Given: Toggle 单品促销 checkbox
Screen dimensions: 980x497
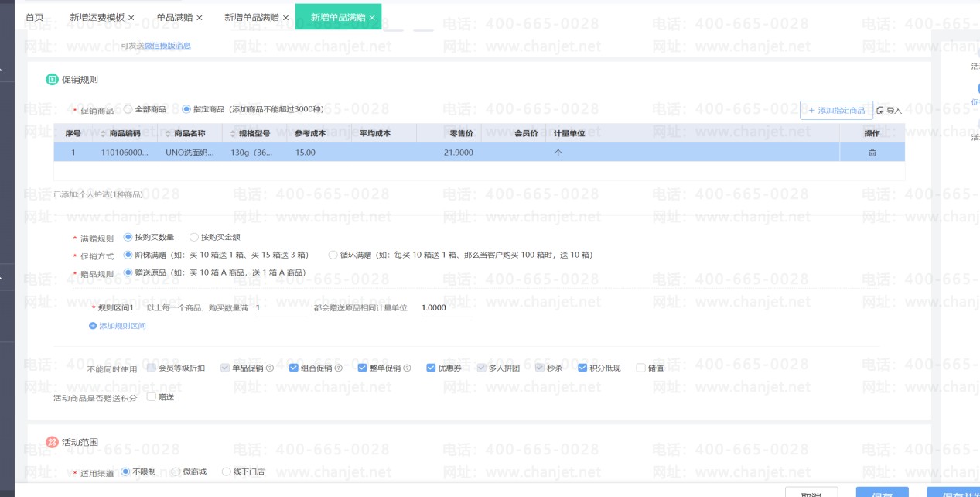Looking at the screenshot, I should click(225, 368).
